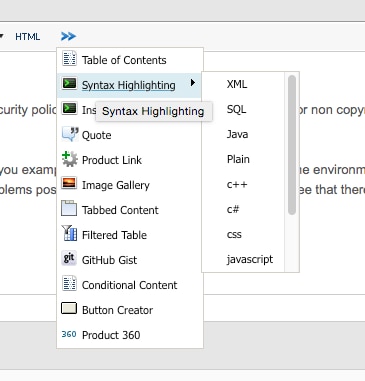Screen dimensions: 365x381
Task: Insert an Image Gallery
Action: click(130, 185)
